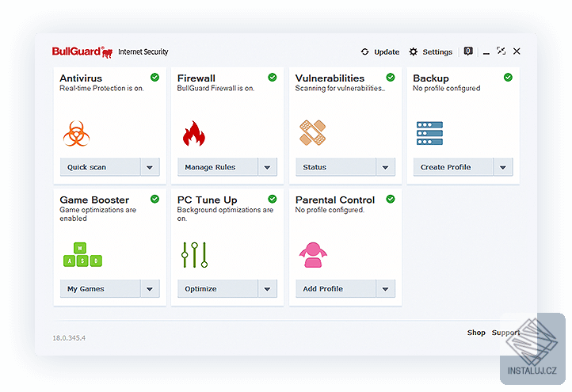Click the Internet Security product label
Image resolution: width=572 pixels, height=392 pixels.
coord(143,51)
